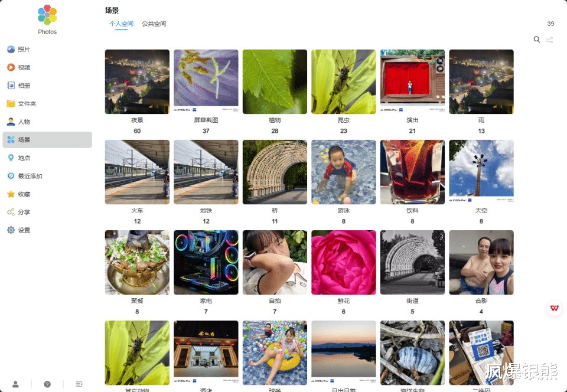
Task: Click the 人物 person icon
Action: 11,122
